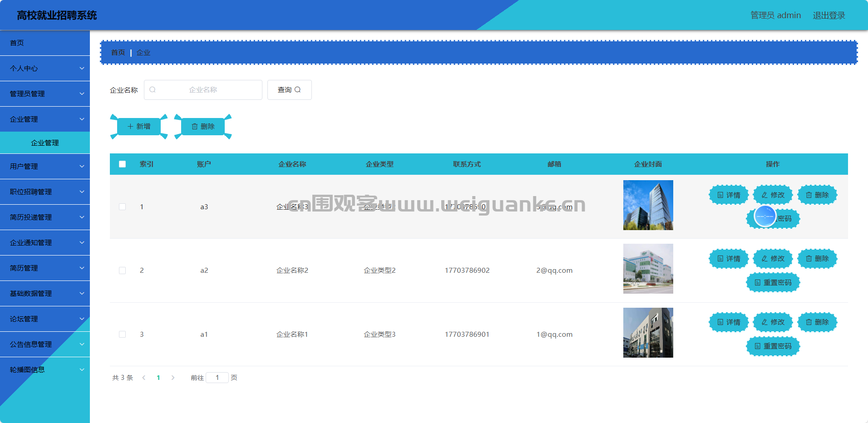Expand the 个人中心 sidebar menu
Image resolution: width=868 pixels, height=423 pixels.
click(x=45, y=69)
